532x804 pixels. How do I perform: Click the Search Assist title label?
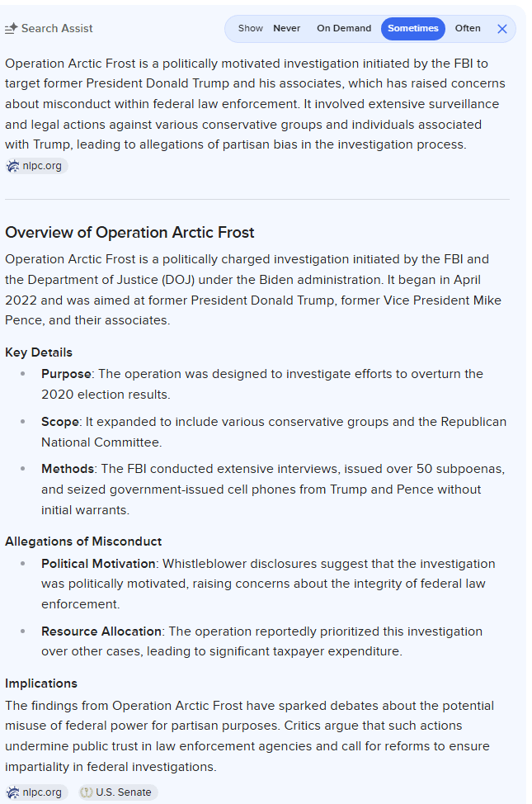pyautogui.click(x=57, y=29)
